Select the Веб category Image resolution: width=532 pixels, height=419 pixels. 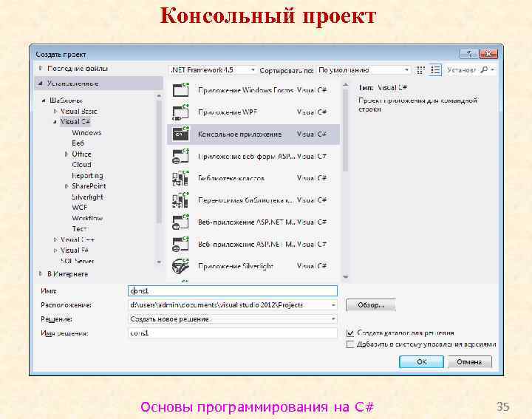[x=78, y=143]
